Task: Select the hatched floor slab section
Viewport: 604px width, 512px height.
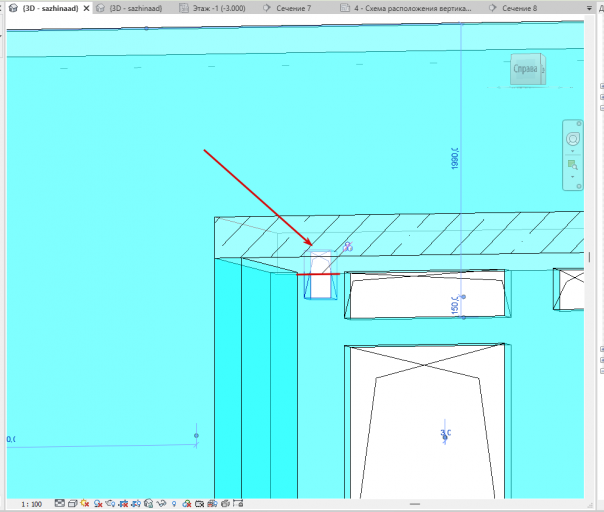Action: click(x=399, y=235)
